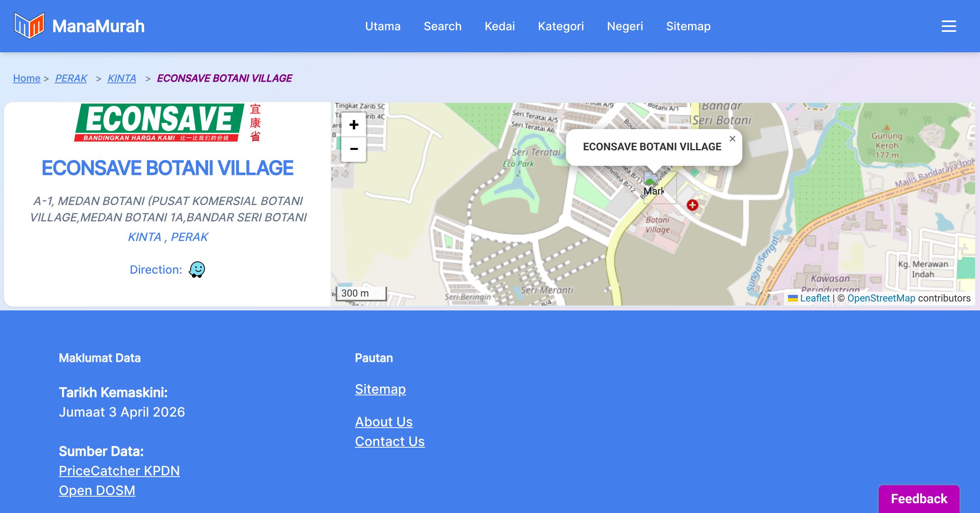This screenshot has height=513, width=980.
Task: Click the ManaMurah logo icon
Action: (29, 26)
